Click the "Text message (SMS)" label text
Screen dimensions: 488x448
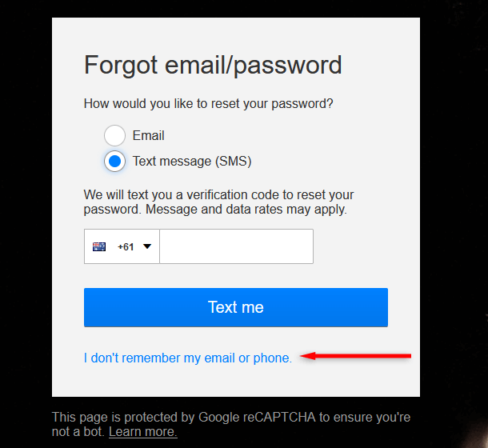pos(192,162)
